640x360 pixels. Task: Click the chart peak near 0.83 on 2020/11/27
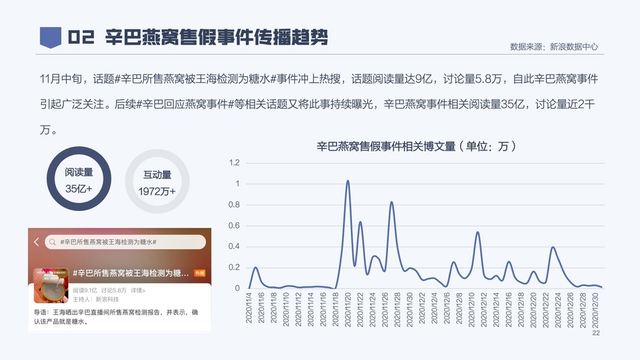(391, 202)
